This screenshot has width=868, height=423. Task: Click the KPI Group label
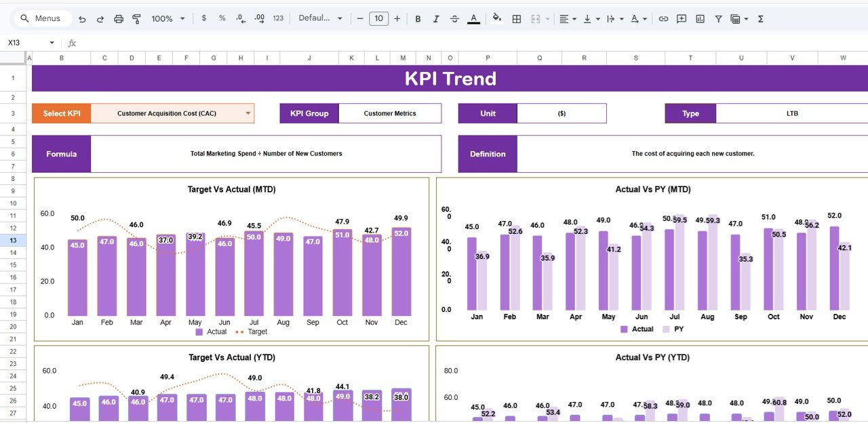coord(309,113)
